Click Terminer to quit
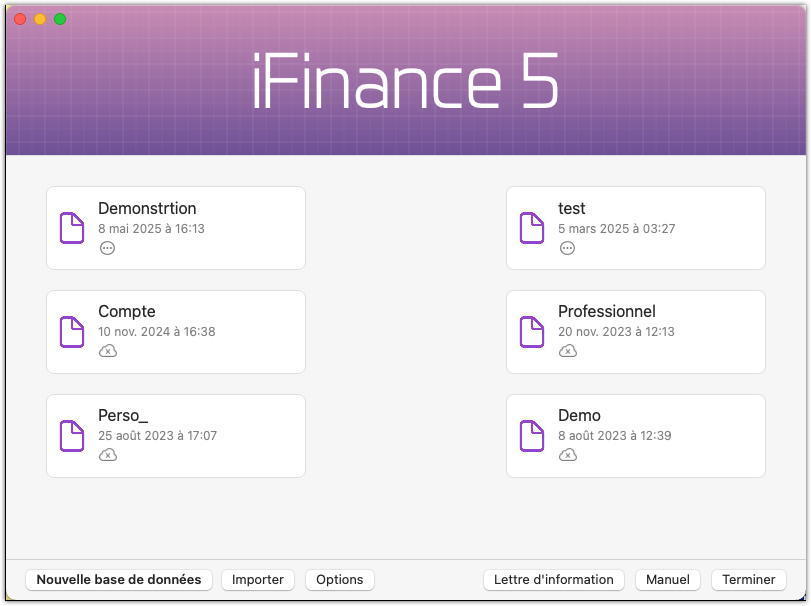The image size is (811, 606). point(748,580)
